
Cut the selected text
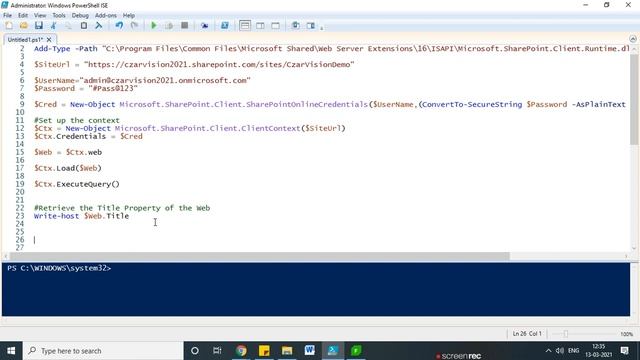[53, 26]
